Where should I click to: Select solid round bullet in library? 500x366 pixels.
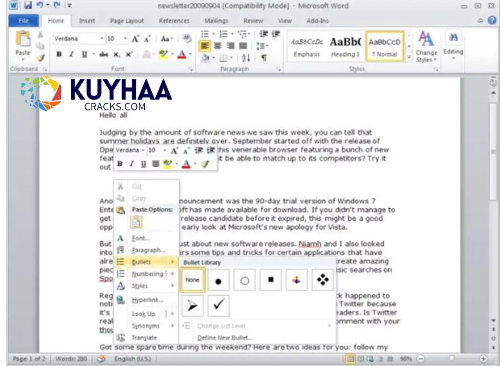coord(218,280)
